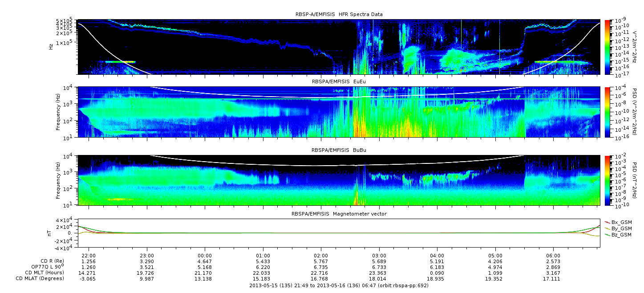Select the Bx_GSM legend entry

(x=621, y=222)
